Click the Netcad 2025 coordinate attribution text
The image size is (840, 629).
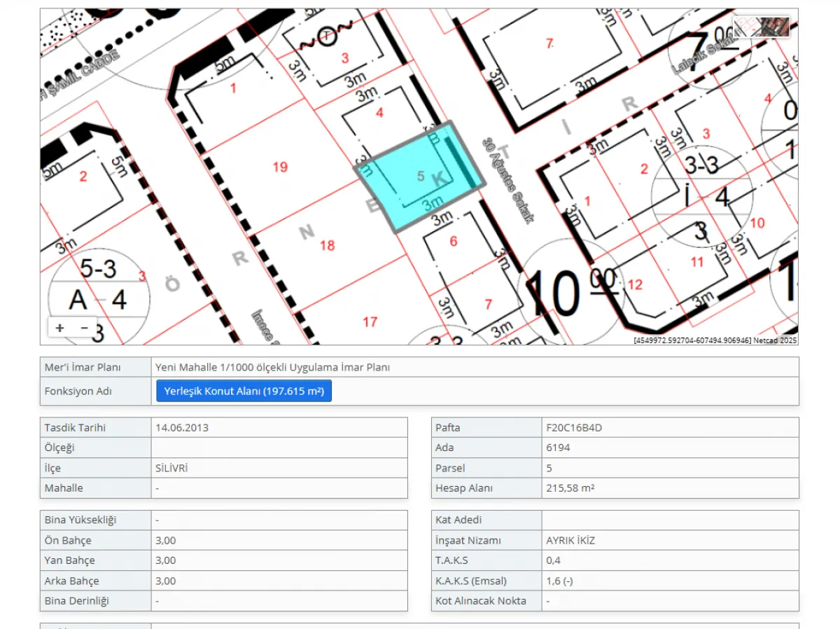tap(715, 340)
